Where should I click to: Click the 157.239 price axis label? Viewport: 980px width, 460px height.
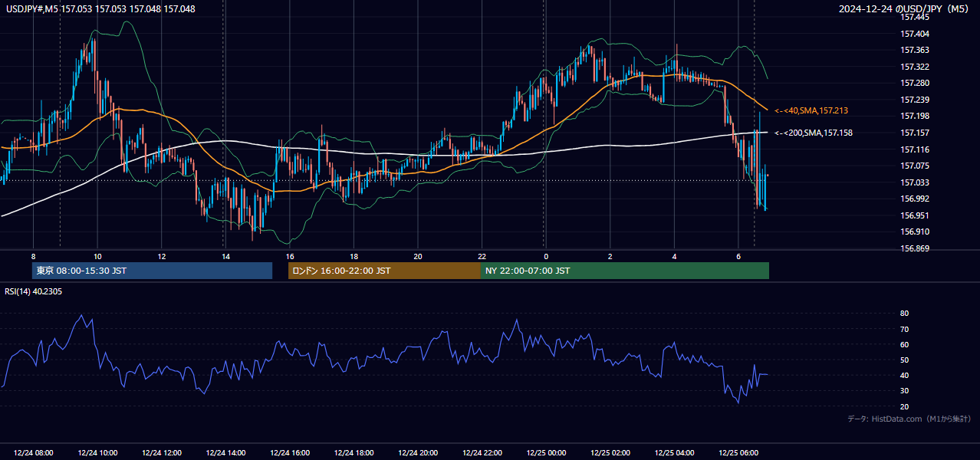(916, 100)
